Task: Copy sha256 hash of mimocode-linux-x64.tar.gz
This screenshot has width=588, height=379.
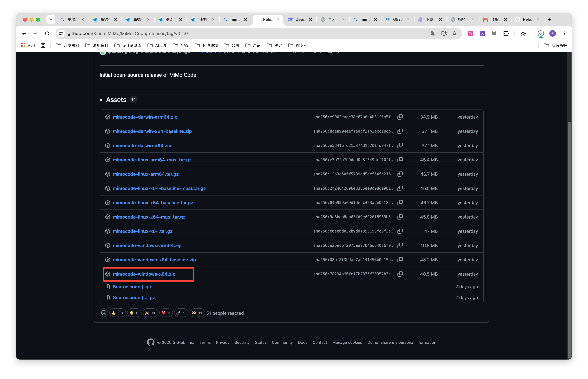Action: point(400,231)
